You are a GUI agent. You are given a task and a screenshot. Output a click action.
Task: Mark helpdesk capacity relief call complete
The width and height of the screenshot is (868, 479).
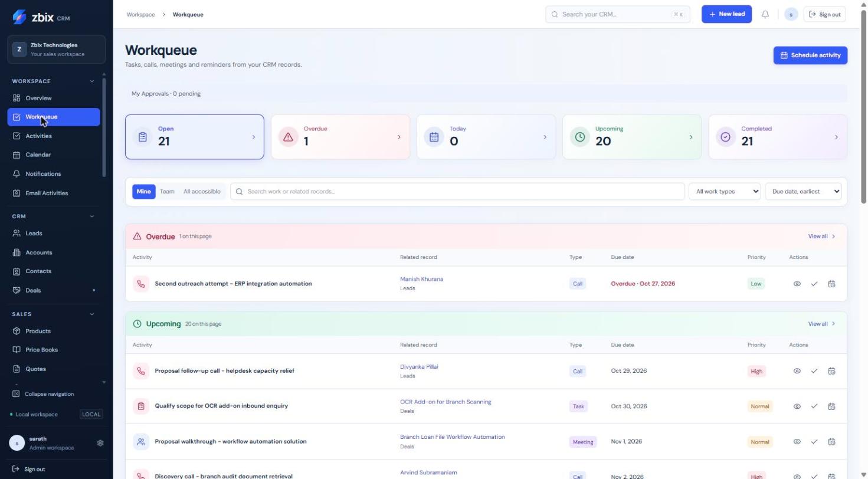tap(814, 371)
